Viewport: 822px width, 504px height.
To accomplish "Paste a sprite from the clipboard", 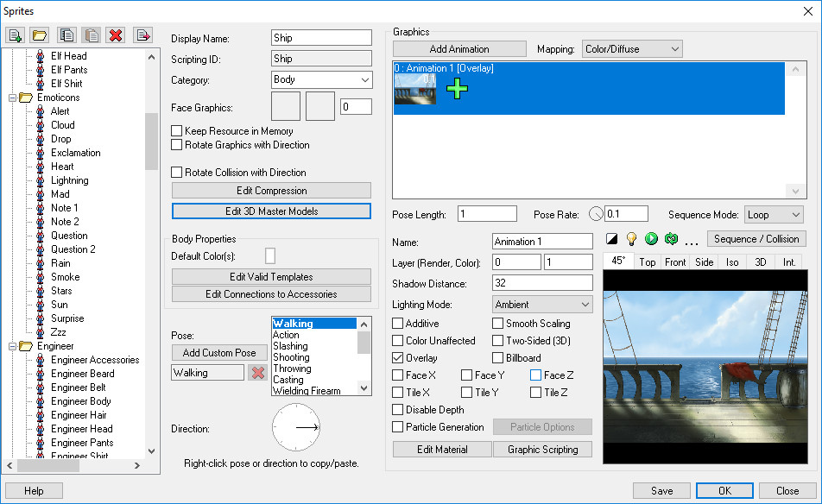I will [90, 35].
